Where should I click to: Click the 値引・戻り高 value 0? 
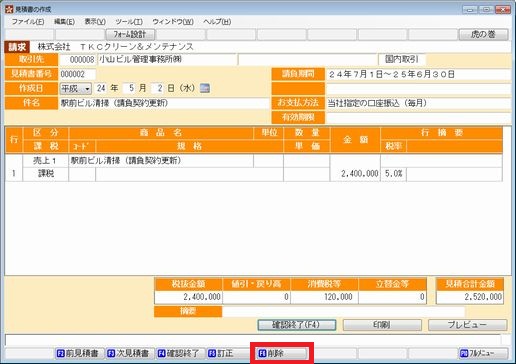(256, 297)
